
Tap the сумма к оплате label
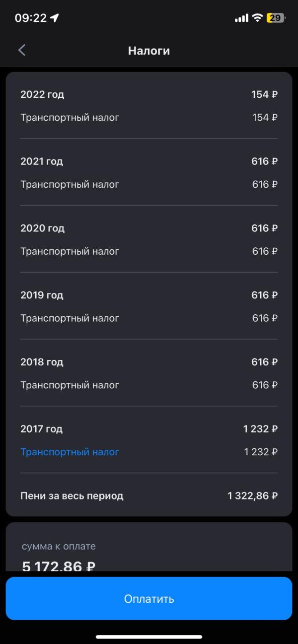[x=59, y=546]
